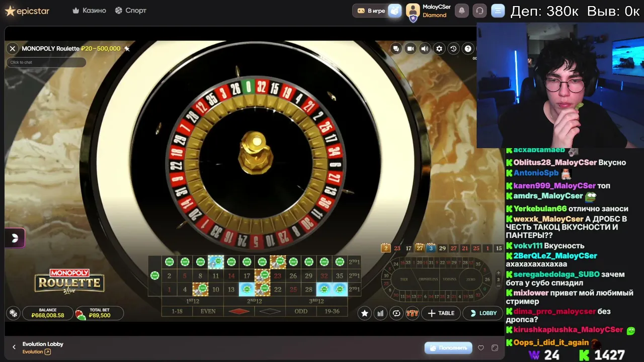
Task: Open the game chat panel icon
Action: [396, 49]
